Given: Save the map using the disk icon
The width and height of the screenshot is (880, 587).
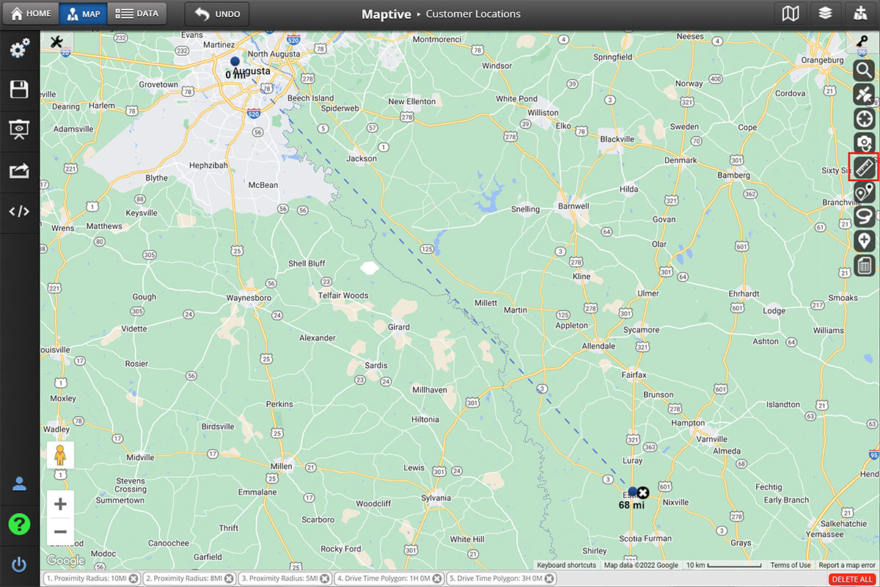Looking at the screenshot, I should [x=19, y=88].
